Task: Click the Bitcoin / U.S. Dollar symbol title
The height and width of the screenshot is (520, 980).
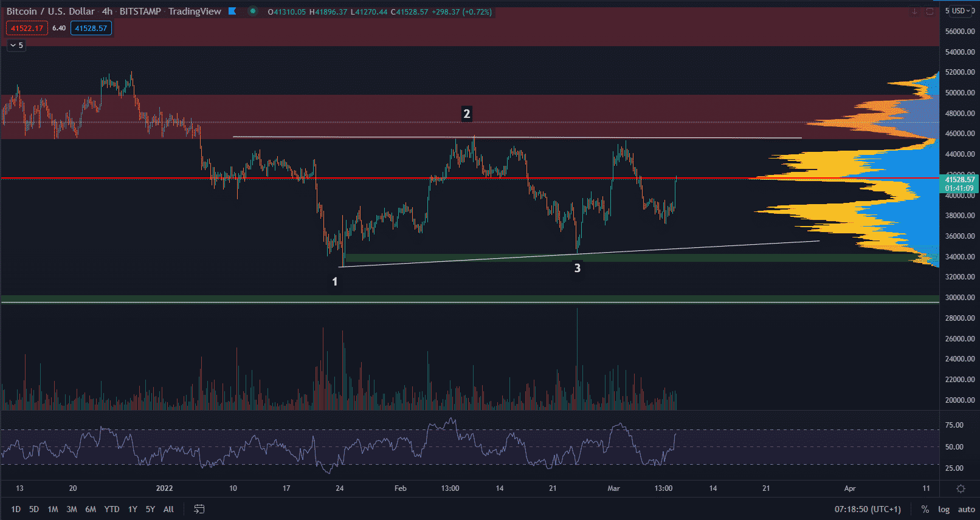Action: [x=50, y=12]
